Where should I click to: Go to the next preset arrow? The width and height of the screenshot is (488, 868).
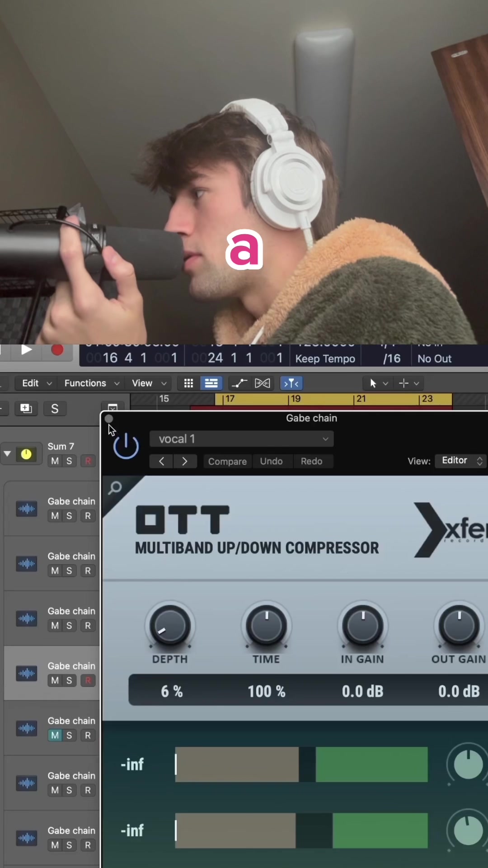185,461
